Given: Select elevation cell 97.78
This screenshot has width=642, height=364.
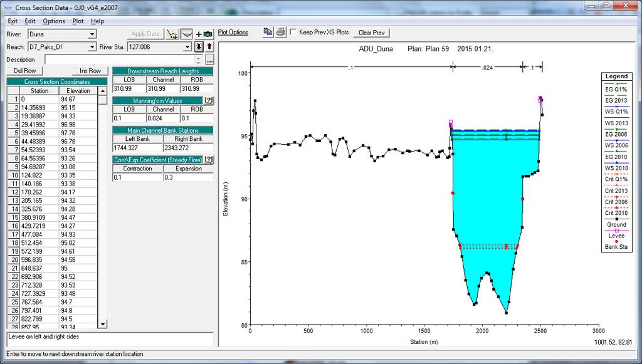Looking at the screenshot, I should [x=78, y=133].
